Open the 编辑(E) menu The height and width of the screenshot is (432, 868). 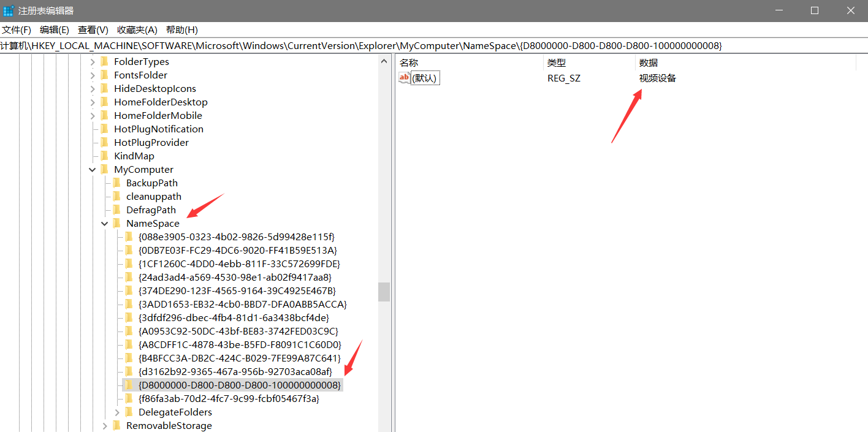[x=55, y=30]
